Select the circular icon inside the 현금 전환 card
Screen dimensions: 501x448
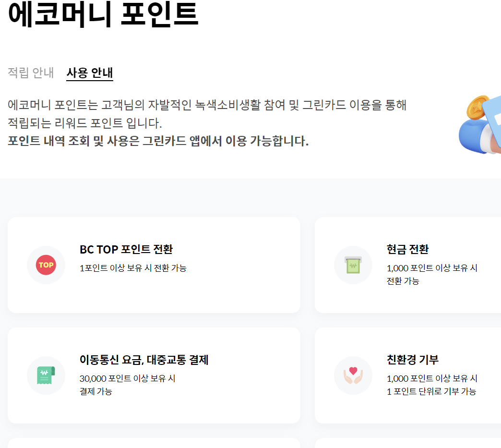pyautogui.click(x=353, y=265)
